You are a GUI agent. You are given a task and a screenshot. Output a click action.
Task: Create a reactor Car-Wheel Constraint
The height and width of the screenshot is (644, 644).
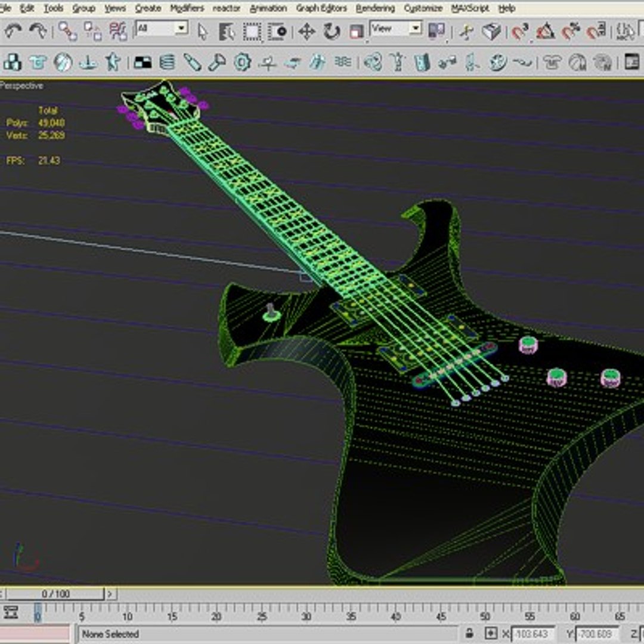pyautogui.click(x=497, y=63)
